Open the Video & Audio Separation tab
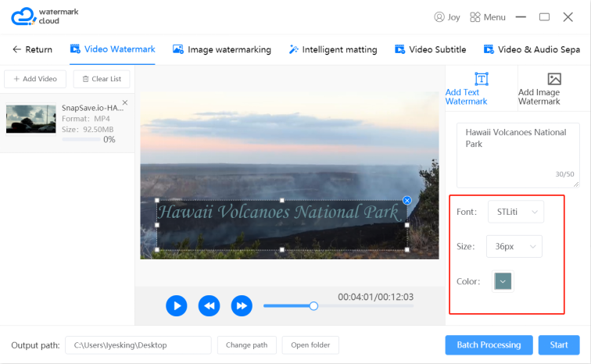 pyautogui.click(x=532, y=49)
